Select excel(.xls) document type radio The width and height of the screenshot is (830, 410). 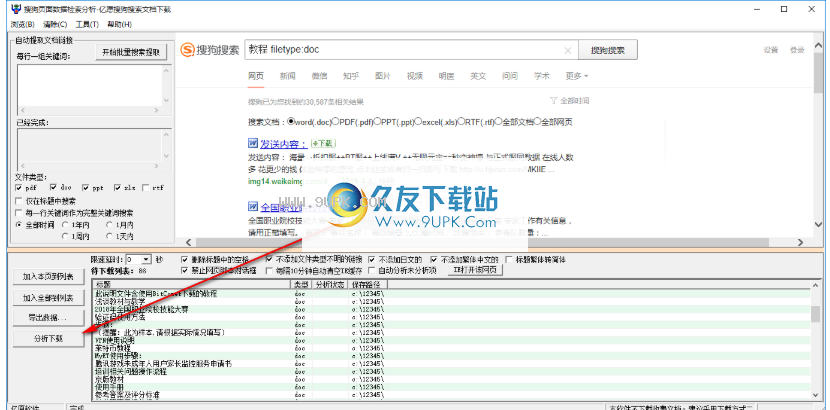click(418, 122)
